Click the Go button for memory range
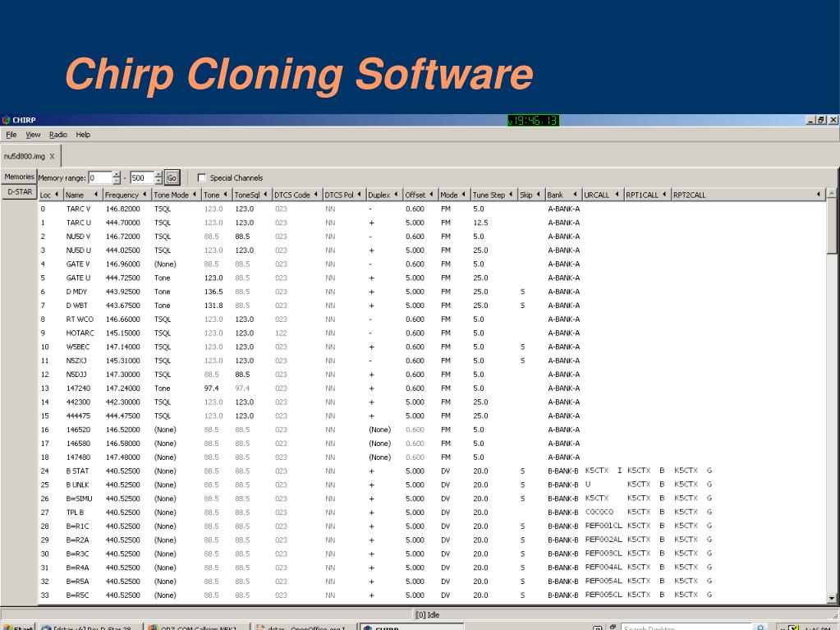This screenshot has height=630, width=840. coord(172,178)
